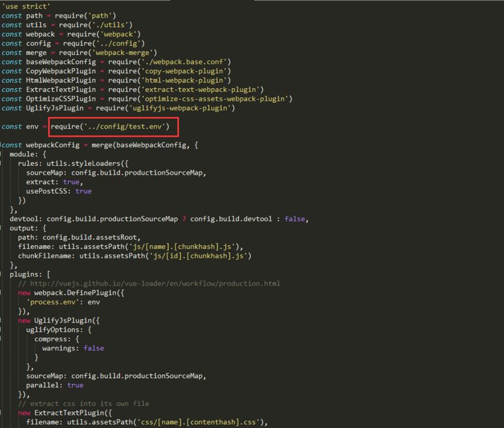504x428 pixels.
Task: Click the 'uglifyjs-webpack-plugin' module string
Action: (181, 108)
